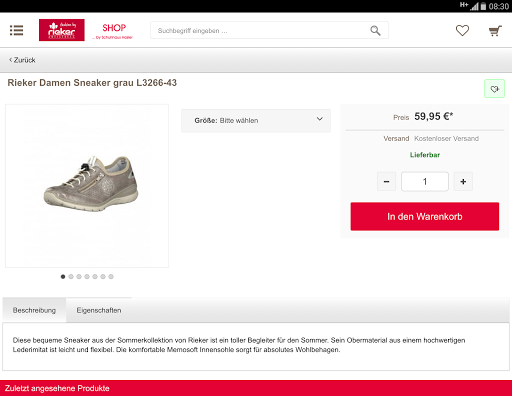The width and height of the screenshot is (512, 396).
Task: Click the Größe dropdown chevron arrow
Action: click(320, 119)
